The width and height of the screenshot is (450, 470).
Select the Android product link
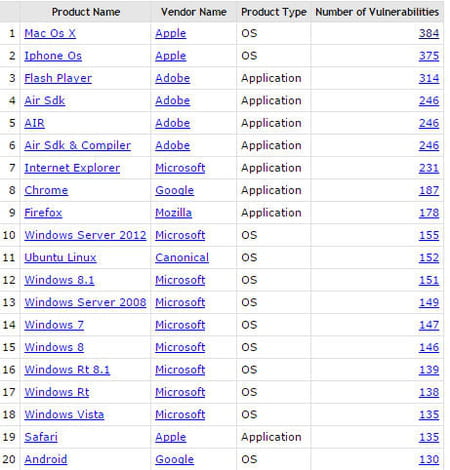click(46, 459)
